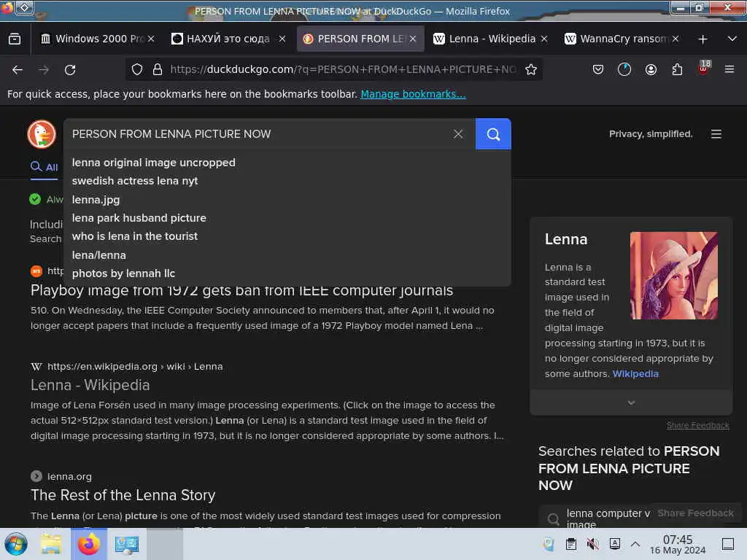Image resolution: width=747 pixels, height=560 pixels.
Task: Choose suggestion lena/lenna
Action: 99,255
